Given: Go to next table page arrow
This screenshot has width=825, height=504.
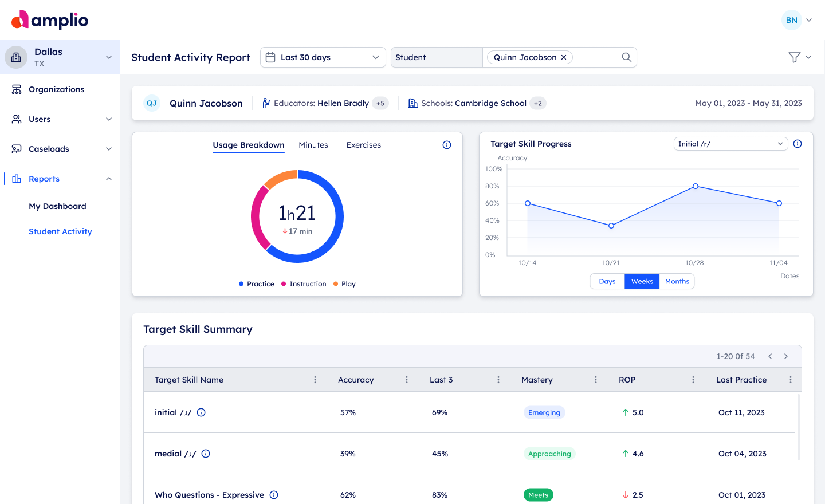Looking at the screenshot, I should (x=786, y=356).
